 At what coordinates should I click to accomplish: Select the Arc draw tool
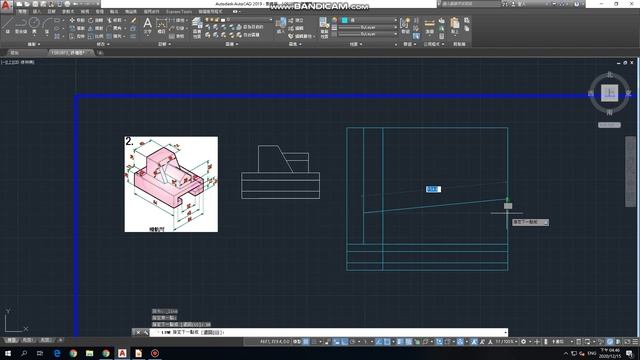(x=47, y=24)
